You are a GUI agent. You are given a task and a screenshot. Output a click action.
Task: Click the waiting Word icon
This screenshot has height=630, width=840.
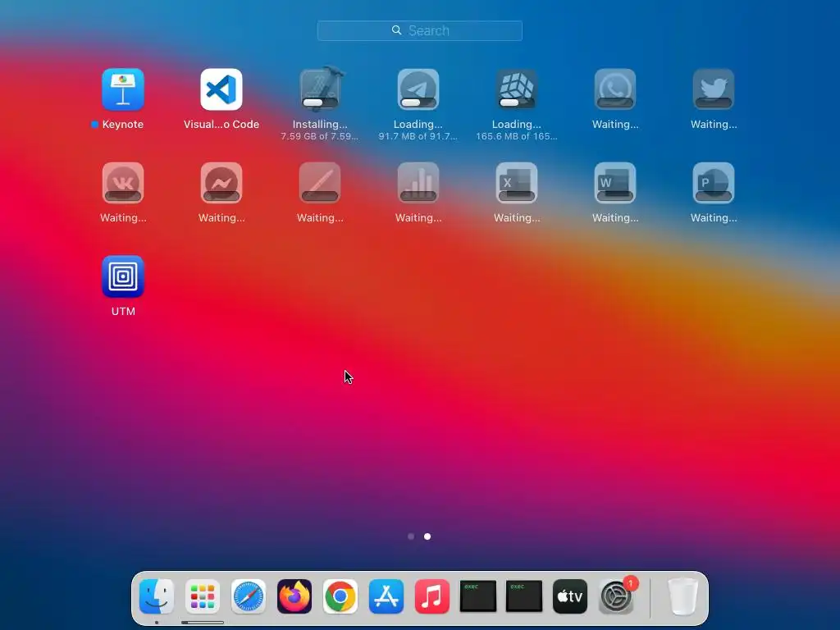tap(615, 183)
